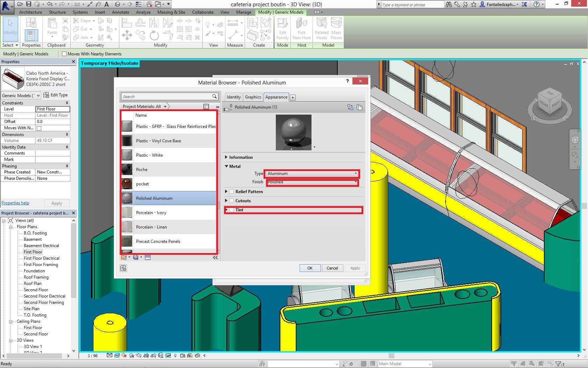Click the Text tool letter A icon
Image resolution: width=588 pixels, height=368 pixels.
(107, 4)
